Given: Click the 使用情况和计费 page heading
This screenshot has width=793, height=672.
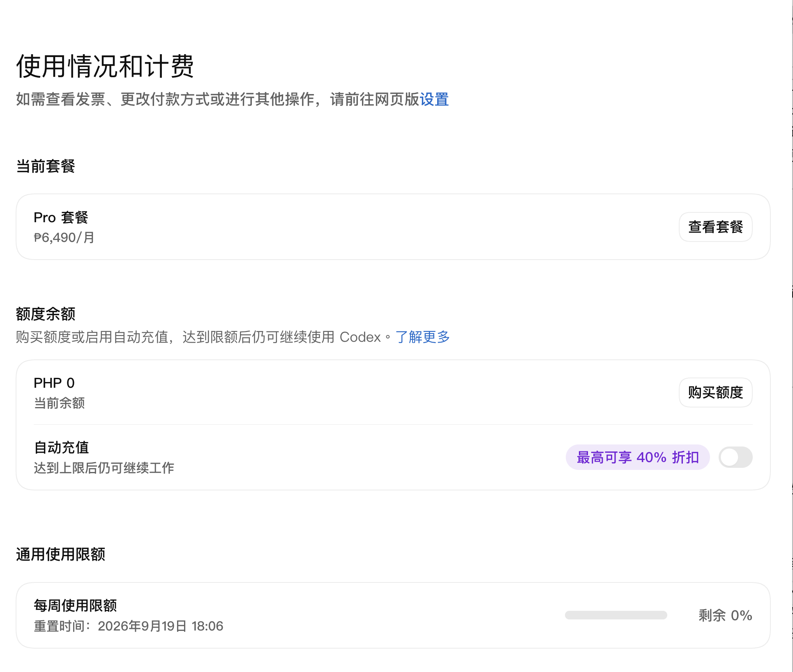Looking at the screenshot, I should 105,66.
